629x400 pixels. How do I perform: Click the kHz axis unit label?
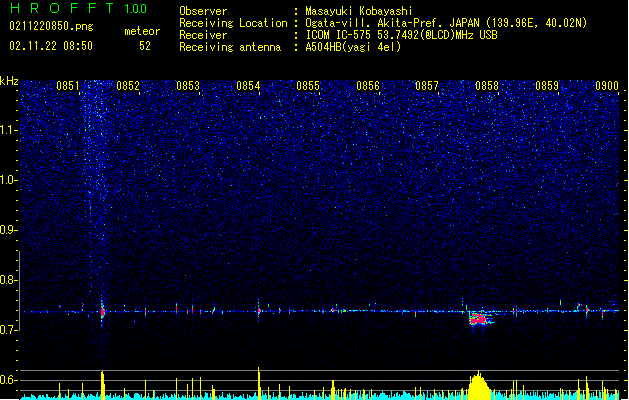tap(9, 81)
